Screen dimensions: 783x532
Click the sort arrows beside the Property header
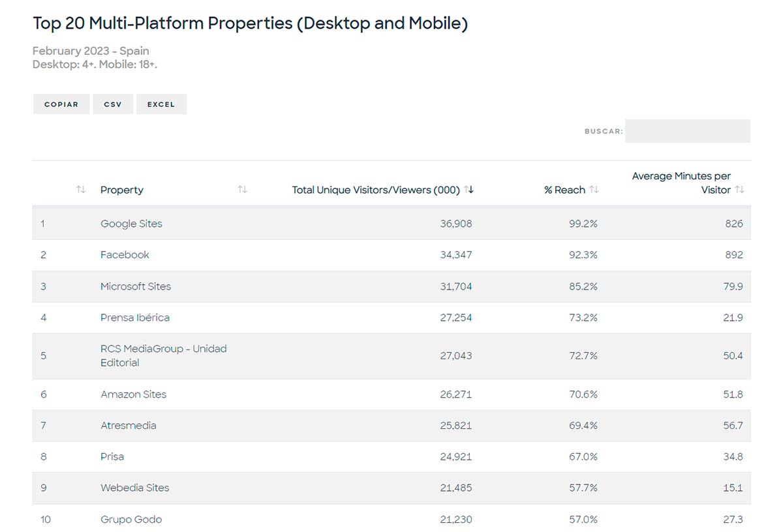tap(242, 190)
